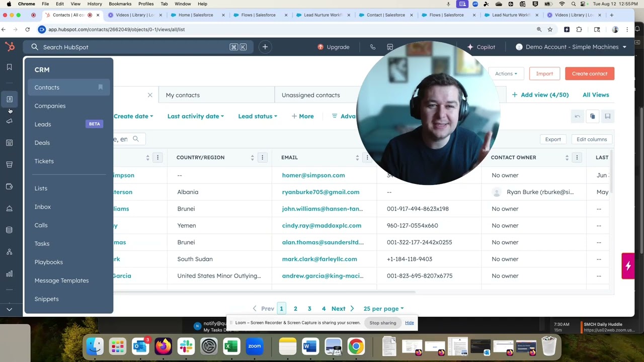Close the current view tab X
644x362 pixels.
click(150, 95)
